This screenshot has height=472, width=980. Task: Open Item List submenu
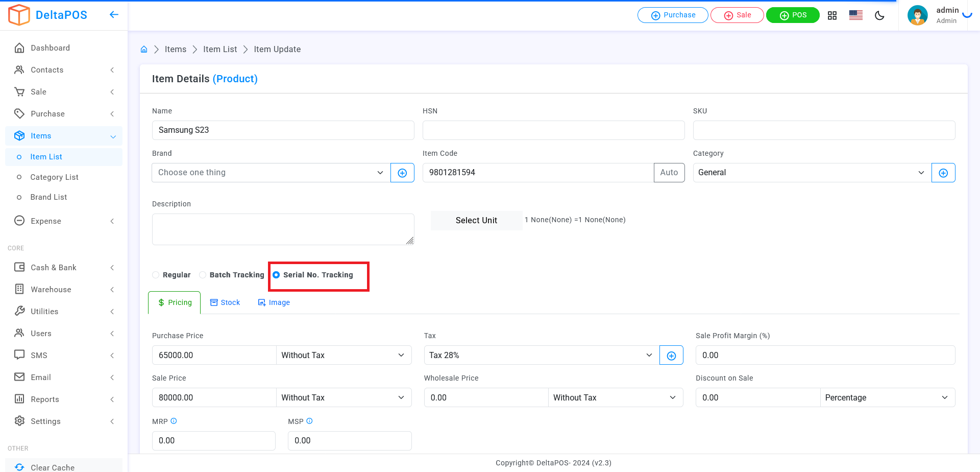(x=64, y=157)
